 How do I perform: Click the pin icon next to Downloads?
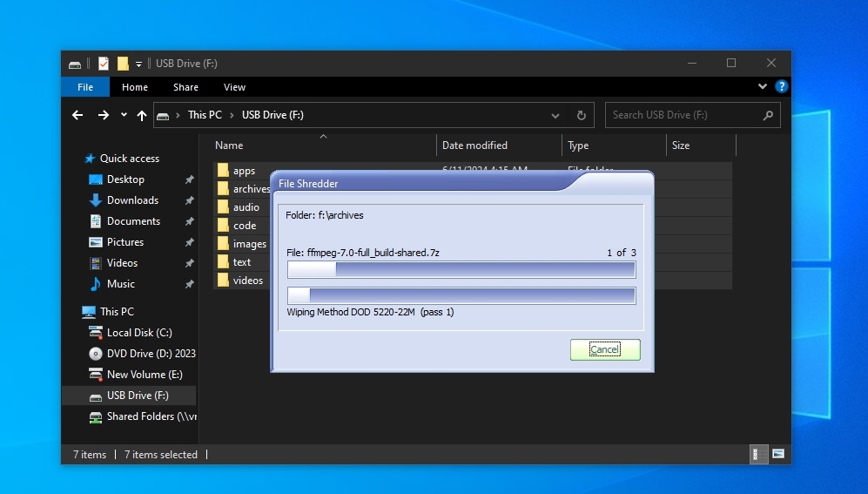click(x=189, y=200)
